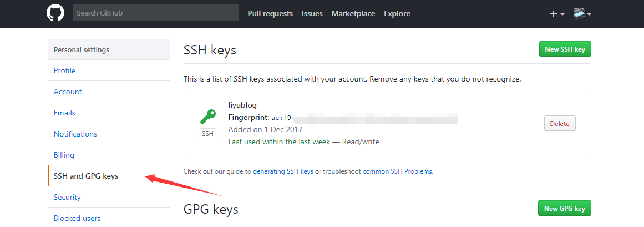Click the Added on 1 Dec 2017 text
Viewport: 644px width, 227px height.
[x=265, y=129]
